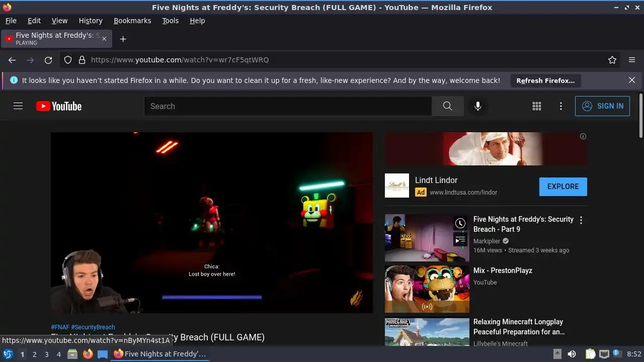Click the YouTube search magnifier button

447,106
